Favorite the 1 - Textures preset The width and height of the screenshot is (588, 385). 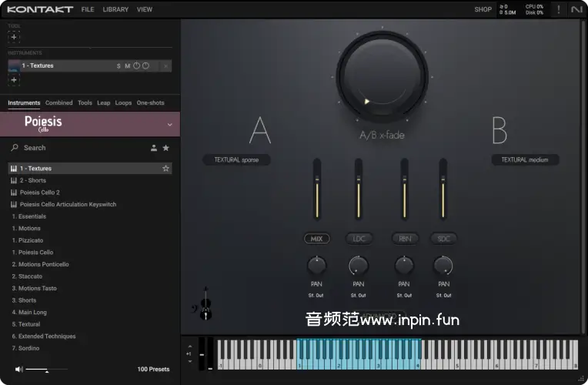tap(165, 169)
